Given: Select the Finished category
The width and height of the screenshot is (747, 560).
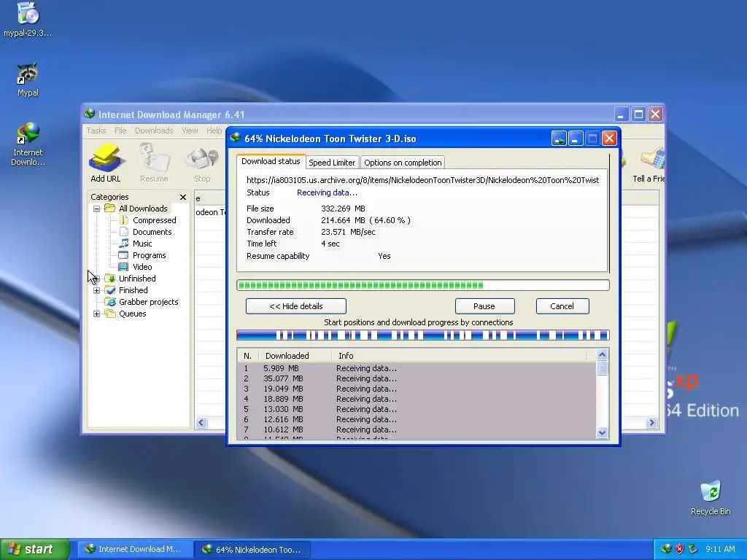Looking at the screenshot, I should click(133, 290).
